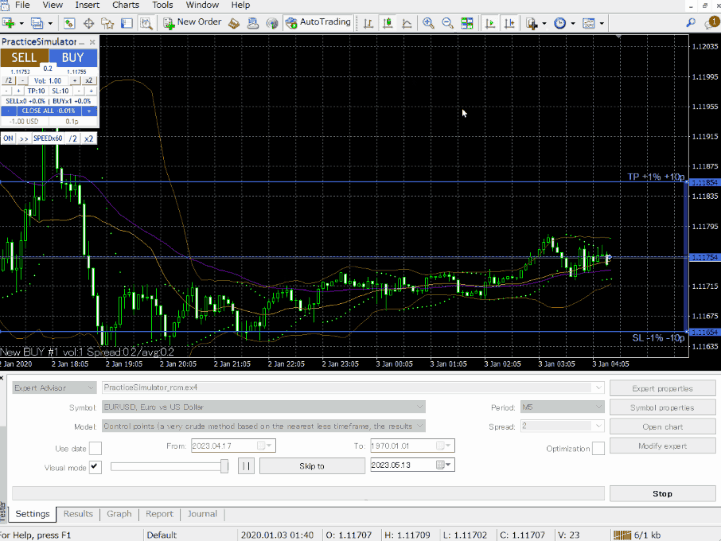This screenshot has width=721, height=541.
Task: Switch chart to candlesticks icon
Action: [x=388, y=23]
